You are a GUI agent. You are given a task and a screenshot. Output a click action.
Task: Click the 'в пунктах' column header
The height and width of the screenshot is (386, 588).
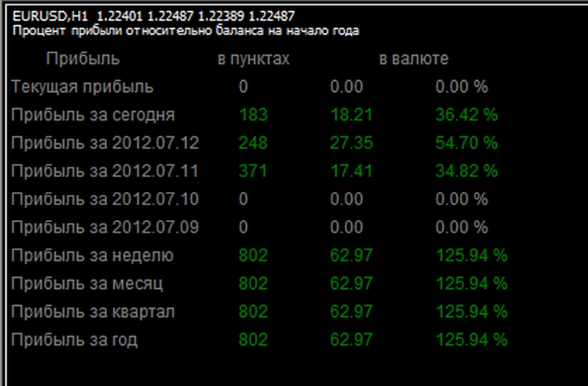(254, 60)
